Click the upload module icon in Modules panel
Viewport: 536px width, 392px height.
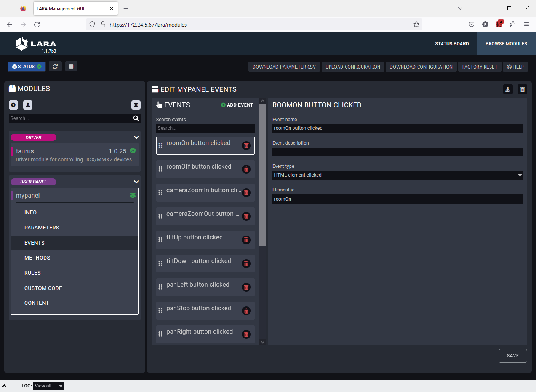tap(28, 105)
